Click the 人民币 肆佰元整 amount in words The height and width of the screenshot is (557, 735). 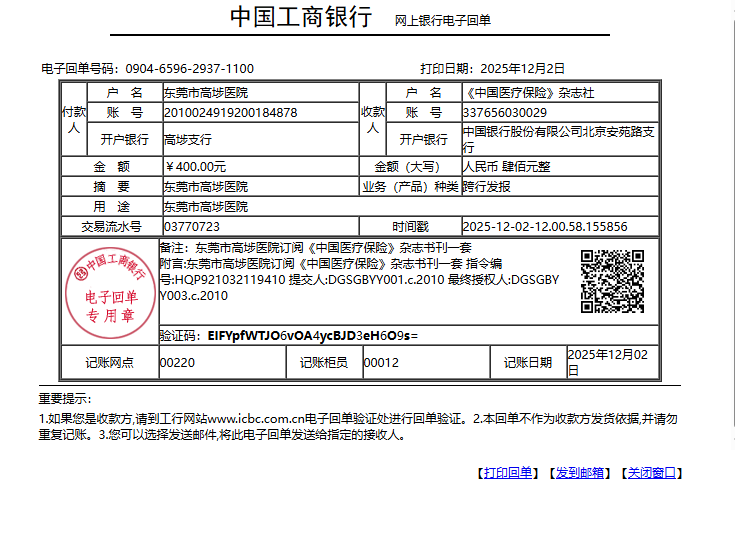point(506,166)
